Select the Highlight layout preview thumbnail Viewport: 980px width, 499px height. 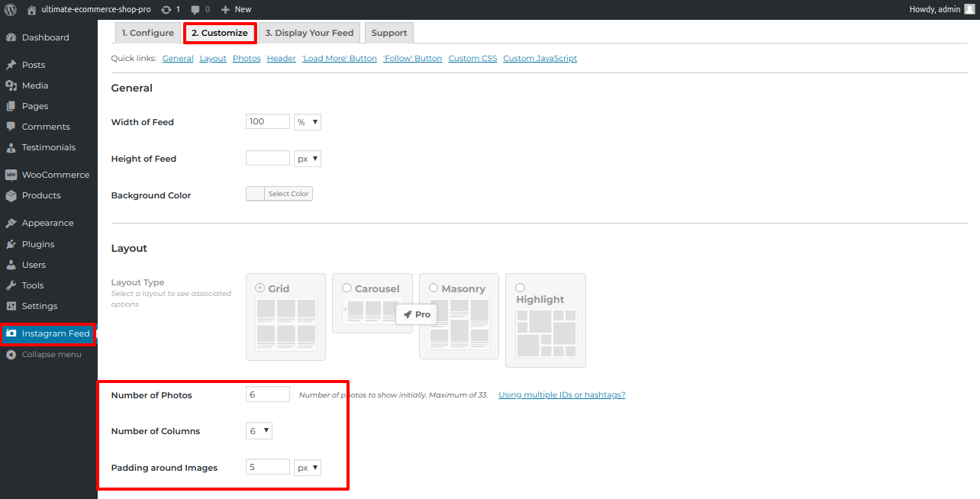click(546, 333)
